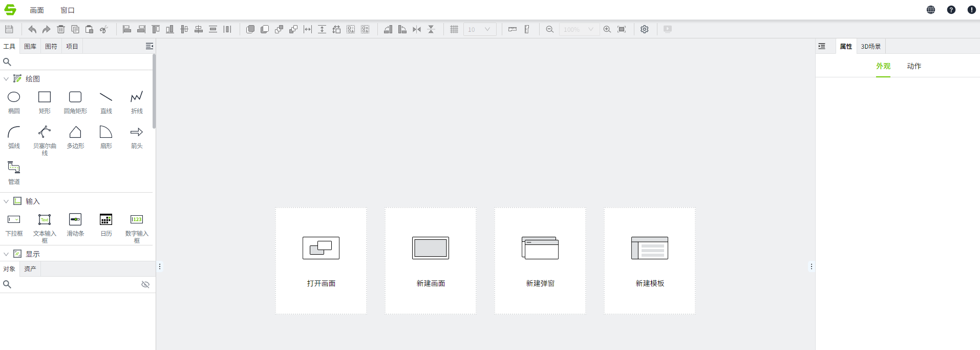This screenshot has width=980, height=350.
Task: Click the settings gear in toolbar
Action: pos(645,29)
